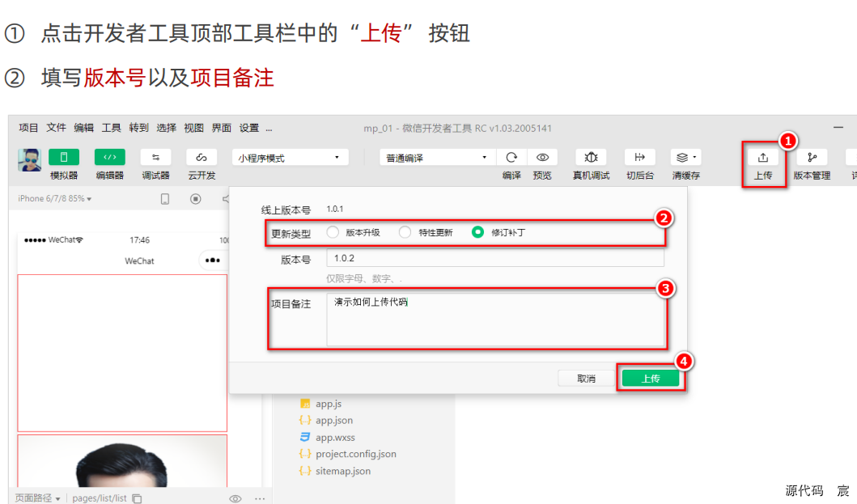Screen dimensions: 857x504
Task: Open the Project (项目) menu
Action: click(28, 128)
